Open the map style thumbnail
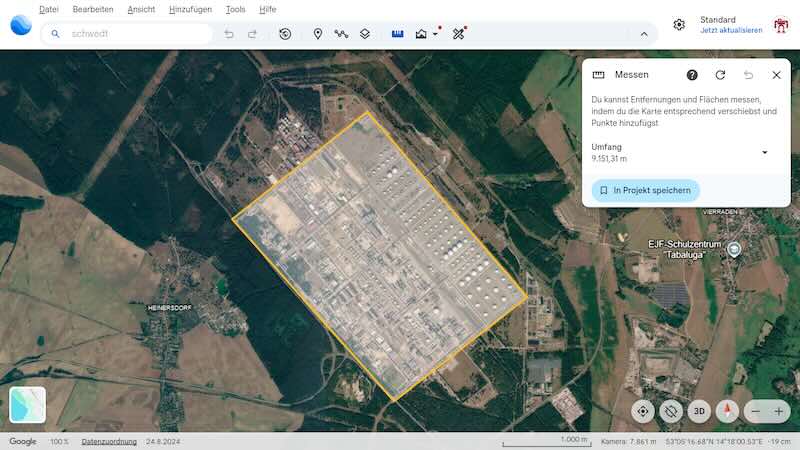800x450 pixels. coord(28,405)
